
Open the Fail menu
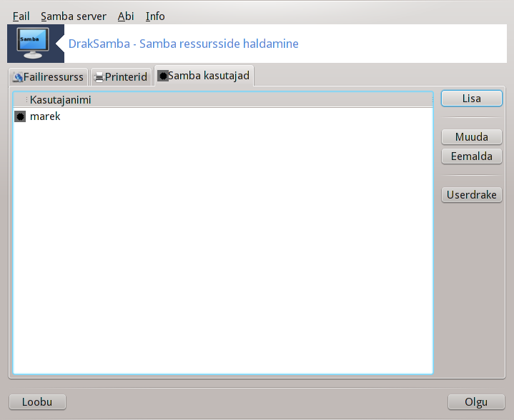[21, 16]
